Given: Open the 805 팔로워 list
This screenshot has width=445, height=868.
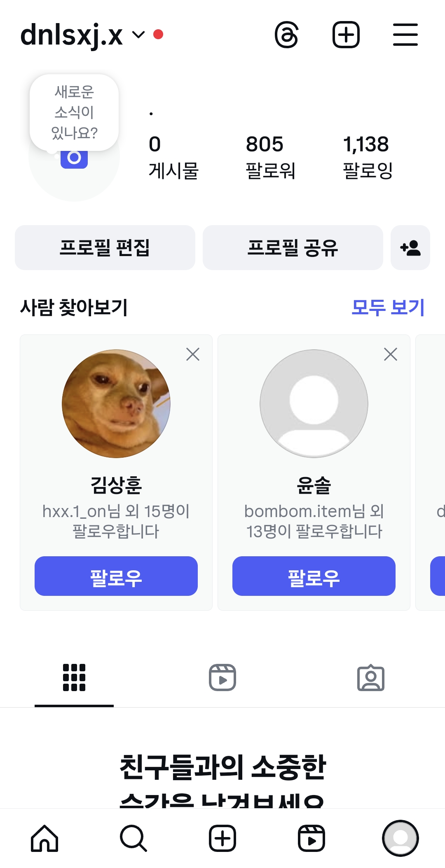Looking at the screenshot, I should click(x=270, y=157).
